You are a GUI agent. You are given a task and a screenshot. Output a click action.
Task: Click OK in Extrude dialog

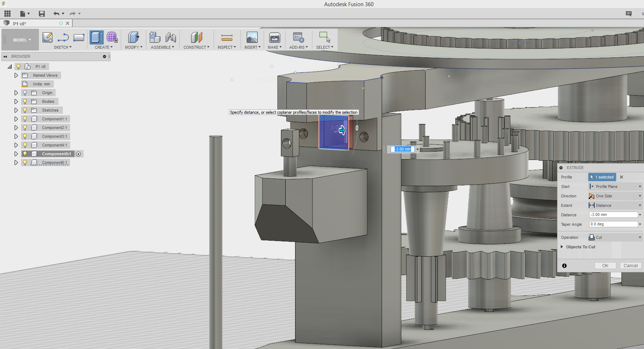[605, 266]
